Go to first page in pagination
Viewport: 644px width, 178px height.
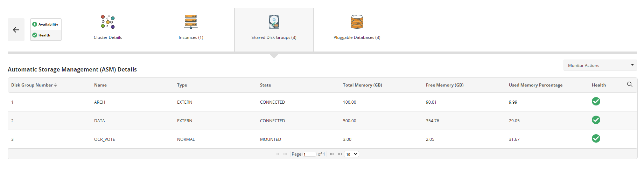click(x=277, y=154)
